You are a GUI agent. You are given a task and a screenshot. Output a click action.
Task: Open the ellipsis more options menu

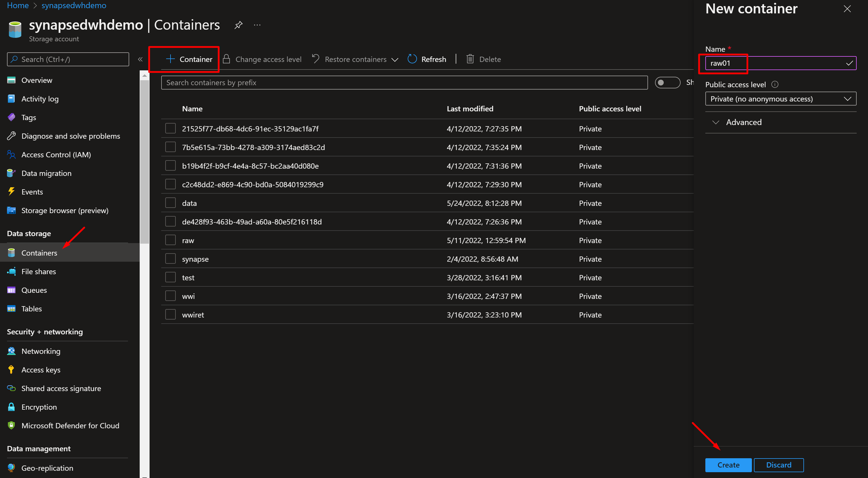pyautogui.click(x=257, y=25)
